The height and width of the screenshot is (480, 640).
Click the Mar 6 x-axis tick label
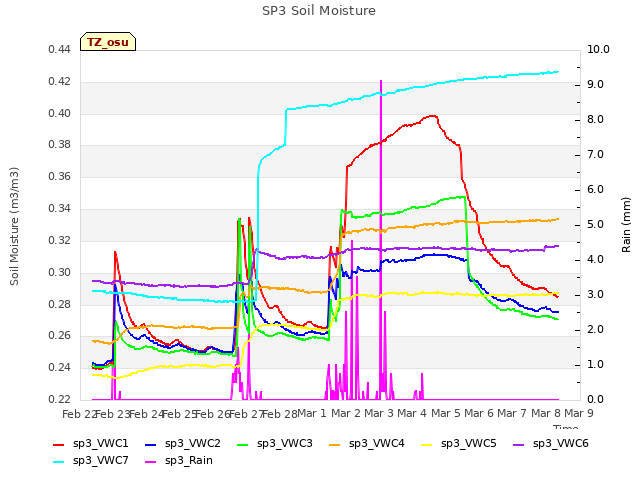coord(479,413)
